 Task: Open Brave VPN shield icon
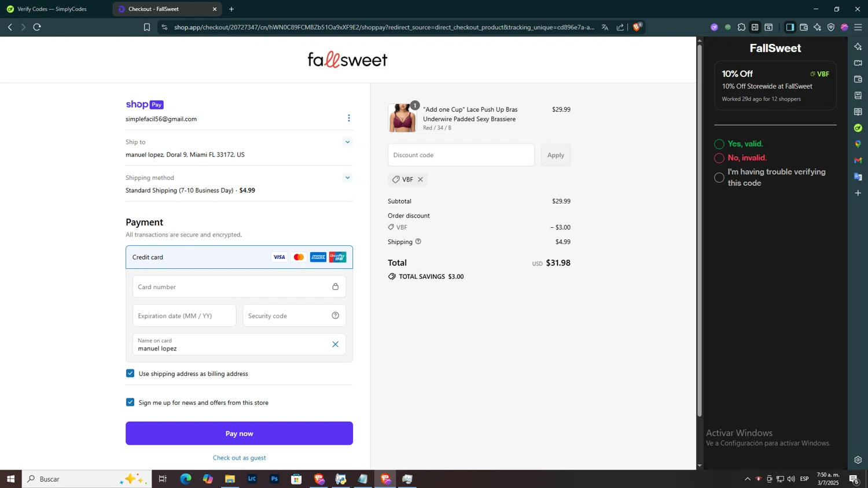[x=831, y=27]
